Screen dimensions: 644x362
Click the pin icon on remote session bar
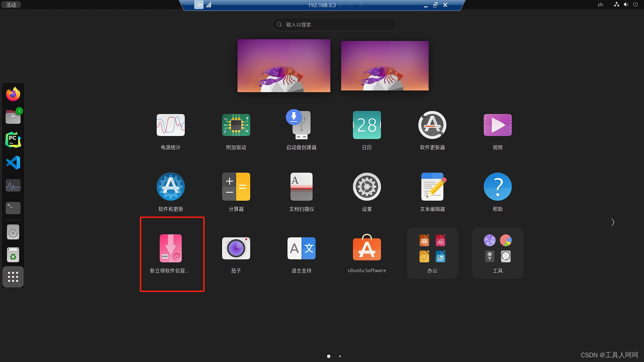click(x=199, y=5)
